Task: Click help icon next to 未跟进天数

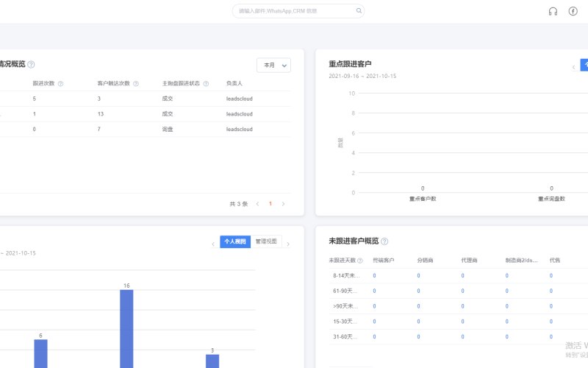Action: (x=360, y=261)
